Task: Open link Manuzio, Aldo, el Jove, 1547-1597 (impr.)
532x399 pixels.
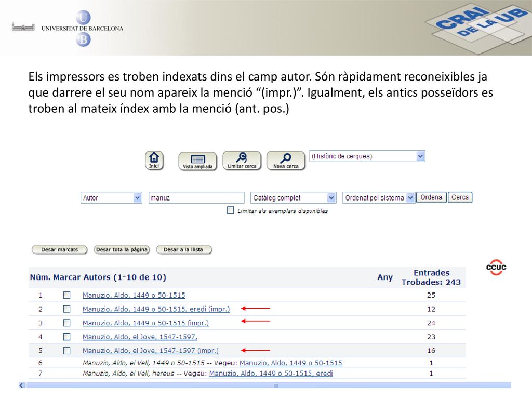Action: point(151,351)
